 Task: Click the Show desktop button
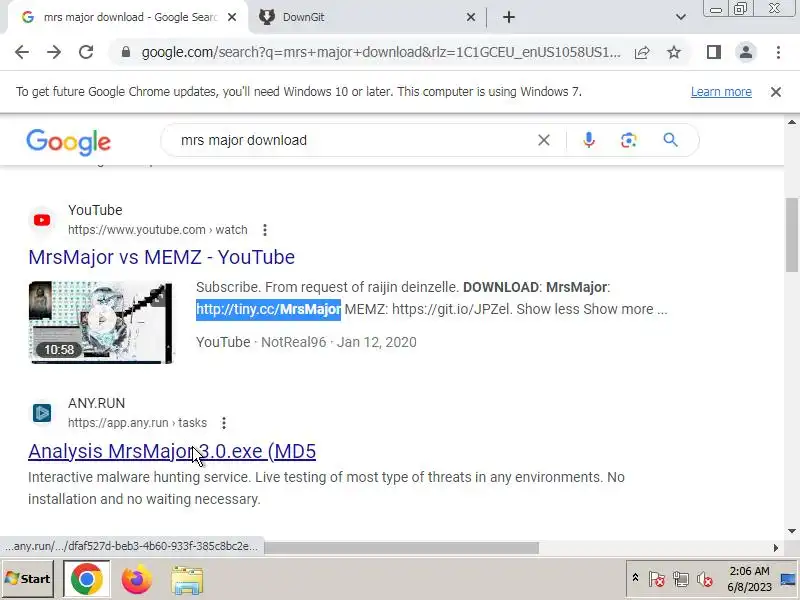(788, 579)
